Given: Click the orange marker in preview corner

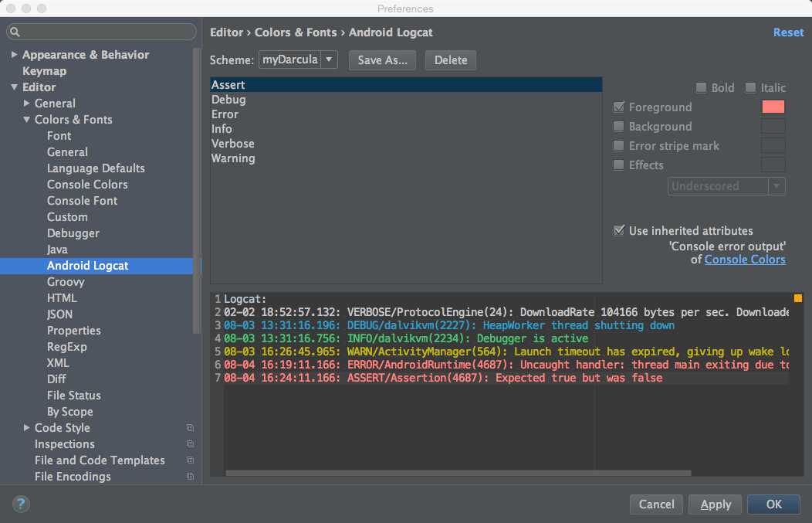Looking at the screenshot, I should (797, 298).
